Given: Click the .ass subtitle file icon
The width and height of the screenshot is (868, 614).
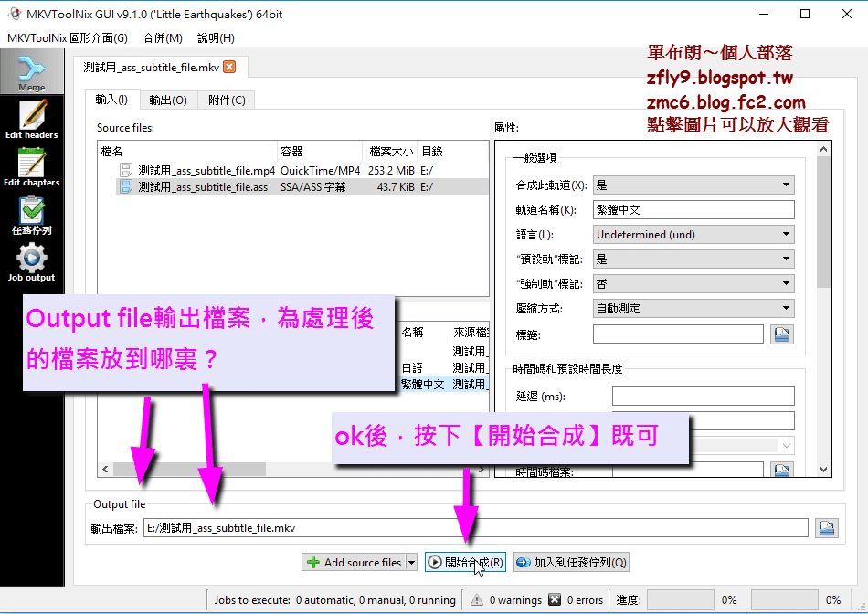Looking at the screenshot, I should tap(126, 186).
